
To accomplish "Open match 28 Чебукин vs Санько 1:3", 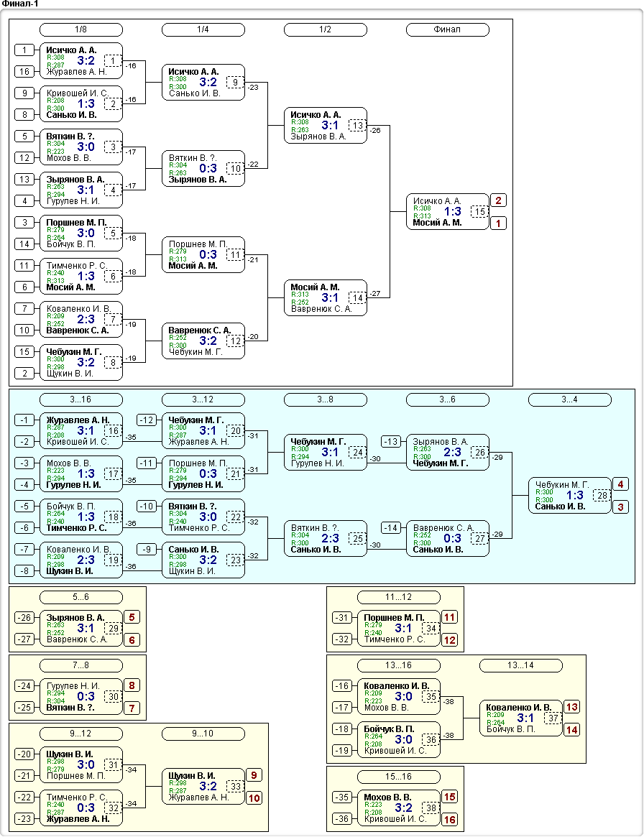I will [x=570, y=496].
